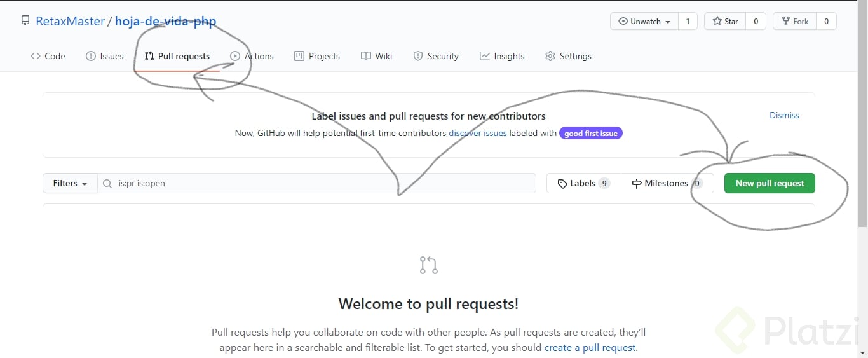Screen dimensions: 868x358
Task: View the forks count next to Fork
Action: coord(826,21)
